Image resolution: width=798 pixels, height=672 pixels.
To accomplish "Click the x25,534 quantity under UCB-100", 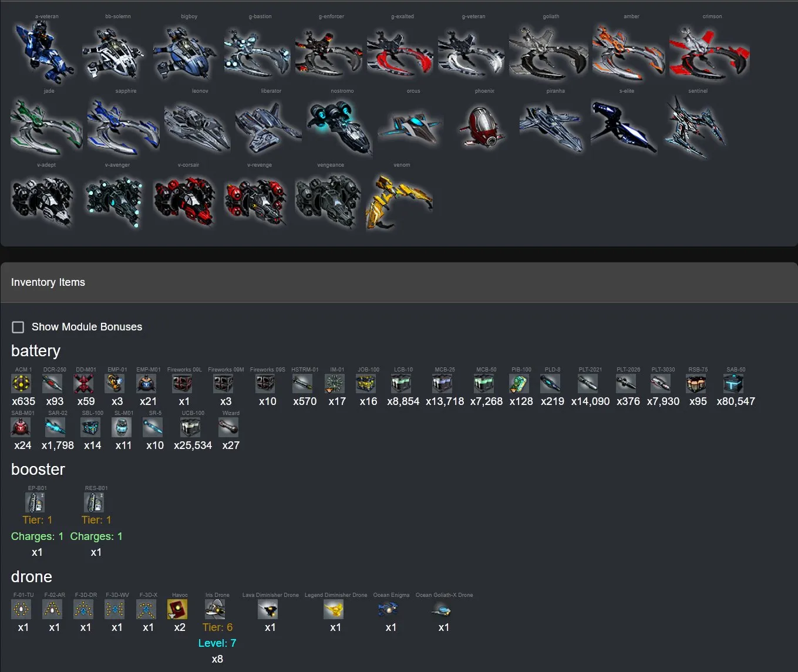I will 193,445.
